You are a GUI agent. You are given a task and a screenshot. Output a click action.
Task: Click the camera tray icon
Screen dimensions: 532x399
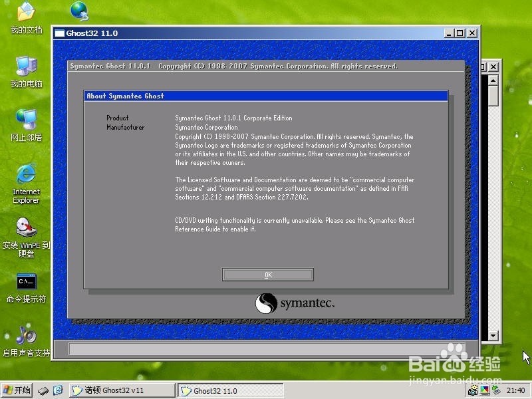(473, 390)
